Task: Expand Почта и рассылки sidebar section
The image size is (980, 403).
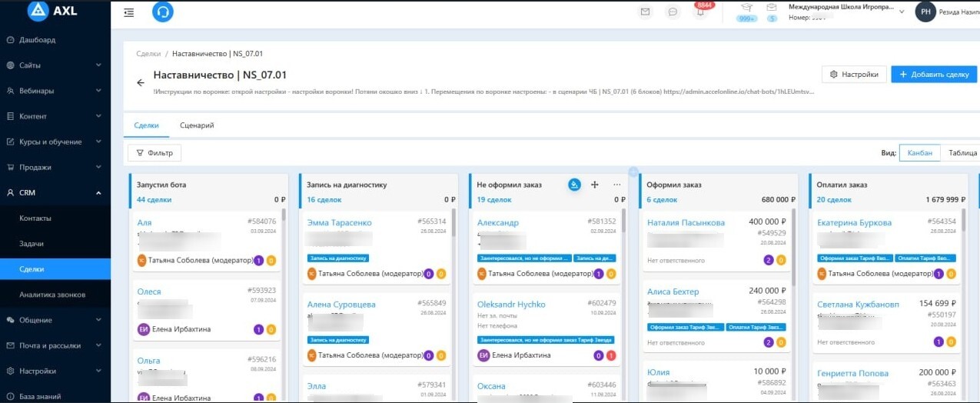Action: point(55,345)
